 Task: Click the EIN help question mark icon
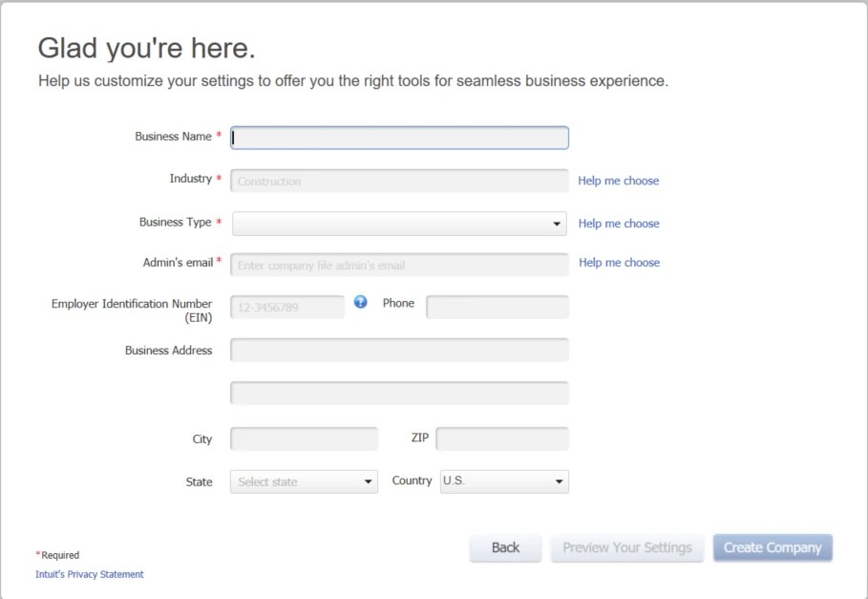pos(360,302)
